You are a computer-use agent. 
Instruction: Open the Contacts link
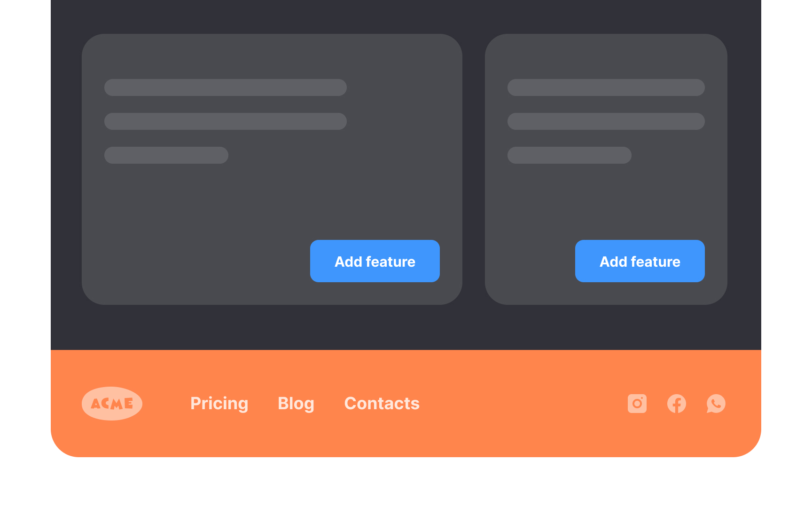tap(382, 403)
